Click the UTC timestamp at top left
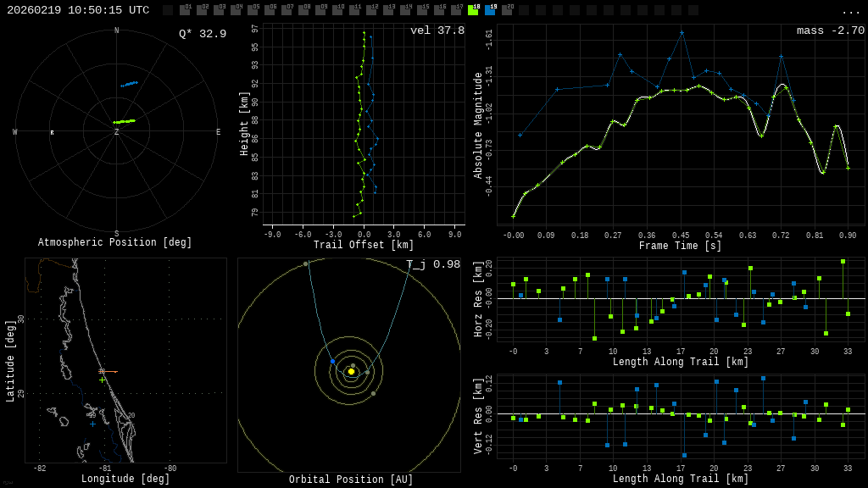The width and height of the screenshot is (868, 488). (x=78, y=10)
